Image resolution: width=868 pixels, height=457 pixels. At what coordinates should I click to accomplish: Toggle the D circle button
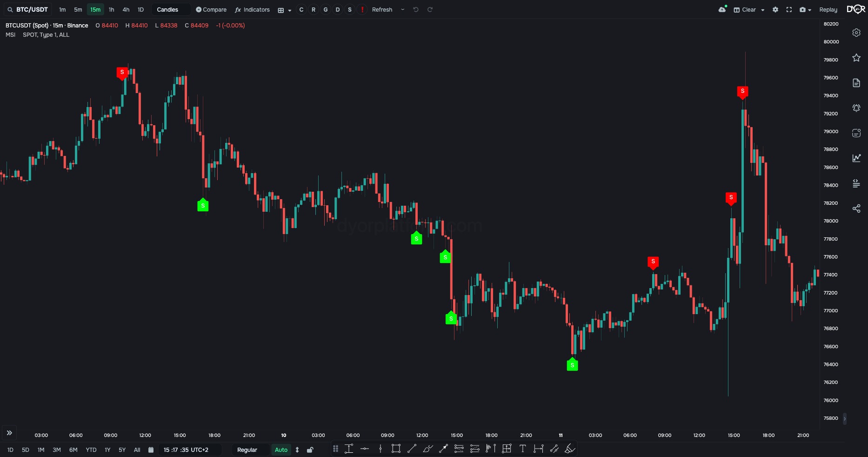(338, 9)
